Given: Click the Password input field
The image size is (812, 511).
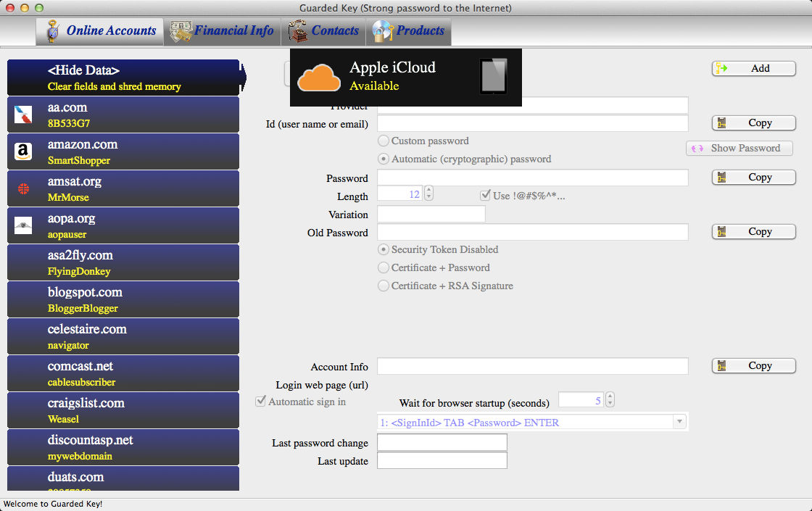Looking at the screenshot, I should (x=532, y=178).
